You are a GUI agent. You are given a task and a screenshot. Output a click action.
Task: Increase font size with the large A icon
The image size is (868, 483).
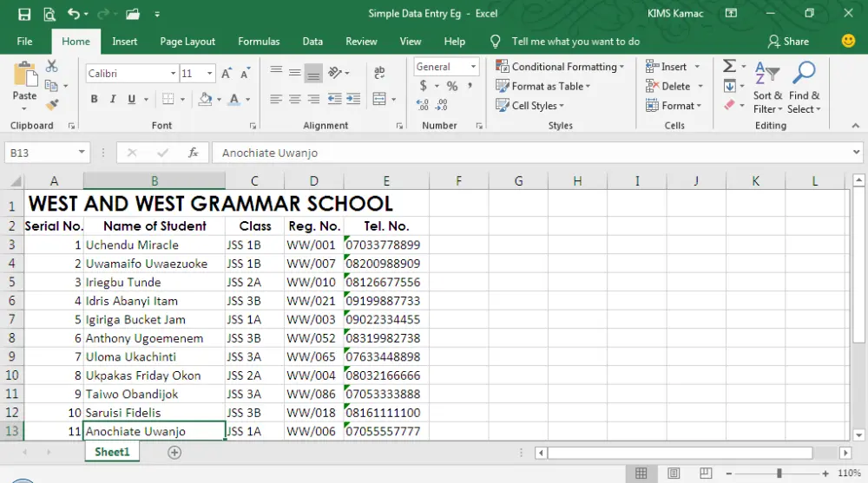[x=227, y=74]
